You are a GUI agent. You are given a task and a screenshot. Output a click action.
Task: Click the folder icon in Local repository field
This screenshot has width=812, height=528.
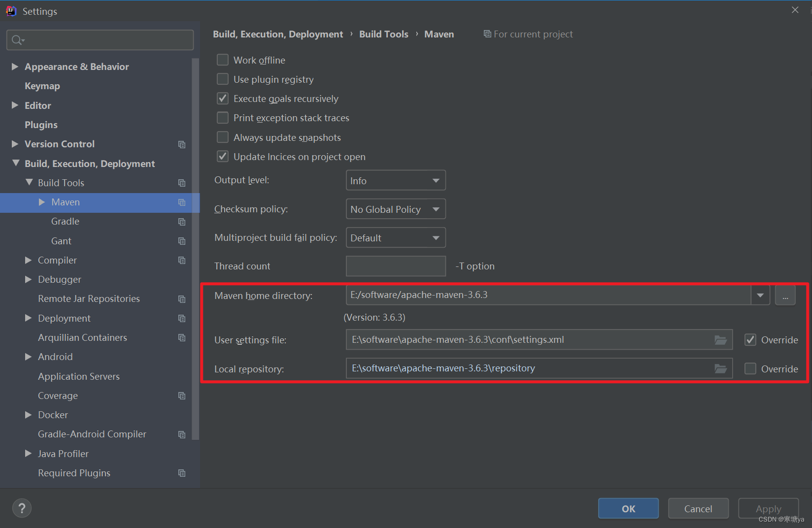(x=720, y=369)
